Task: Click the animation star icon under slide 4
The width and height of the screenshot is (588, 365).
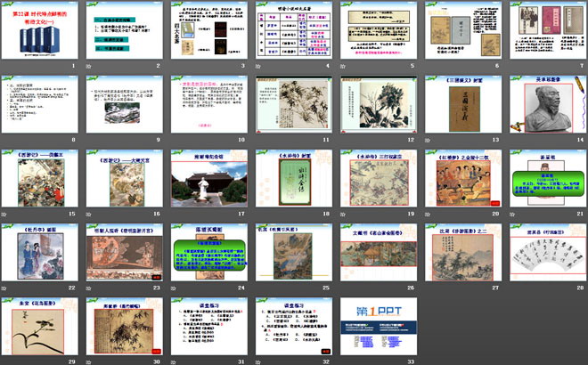Action: pos(257,66)
